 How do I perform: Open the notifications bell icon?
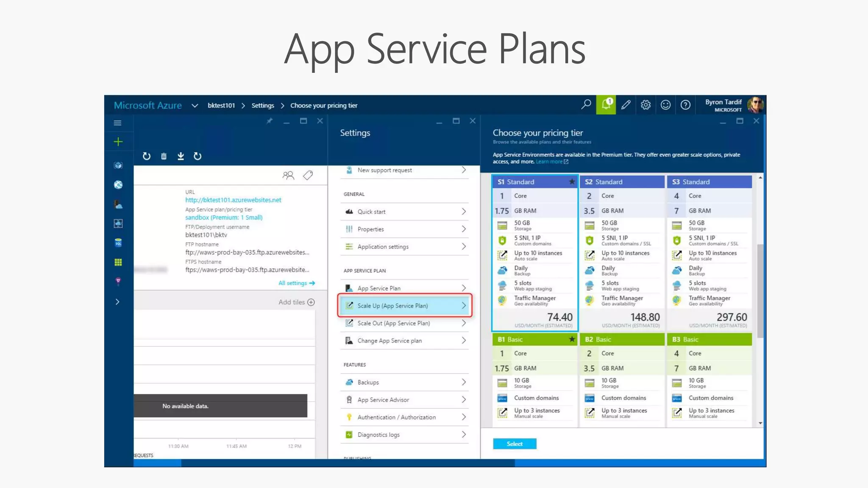pos(606,105)
